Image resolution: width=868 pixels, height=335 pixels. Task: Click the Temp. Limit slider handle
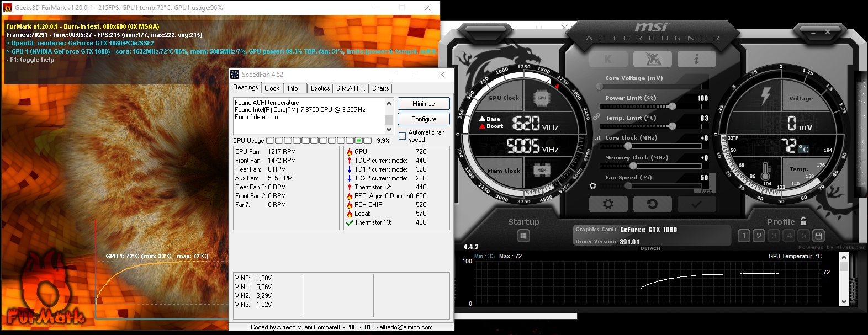(673, 126)
